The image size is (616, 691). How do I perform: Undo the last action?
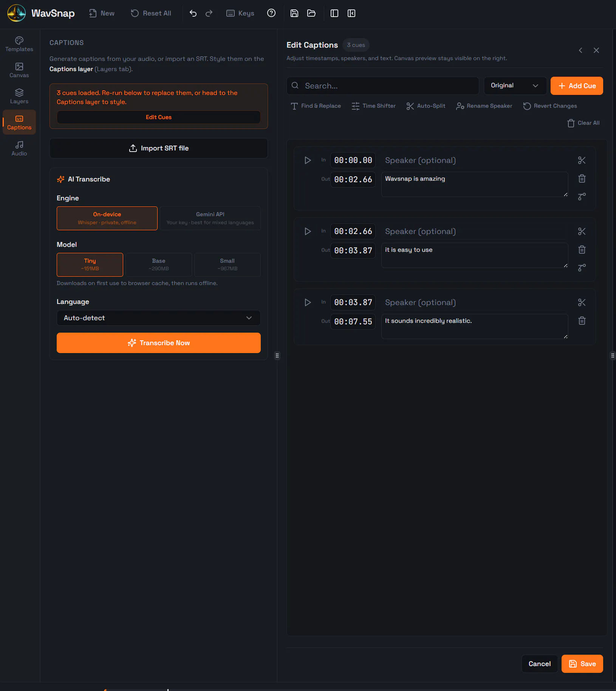tap(193, 13)
